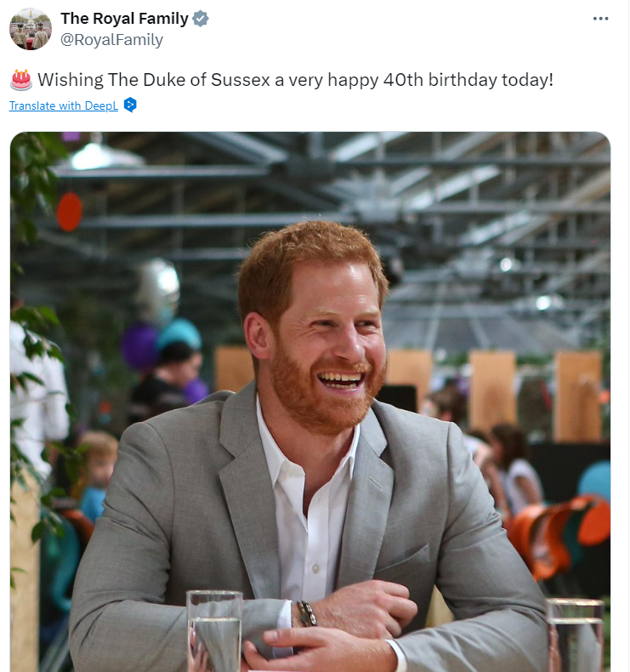Screen dimensions: 630x672
Task: Click Translate with DeepL link
Action: coord(63,105)
